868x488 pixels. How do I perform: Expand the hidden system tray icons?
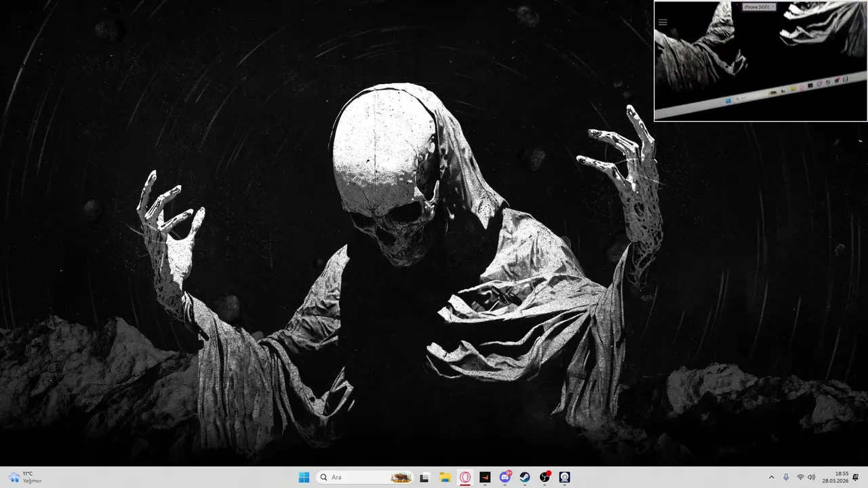pos(771,477)
